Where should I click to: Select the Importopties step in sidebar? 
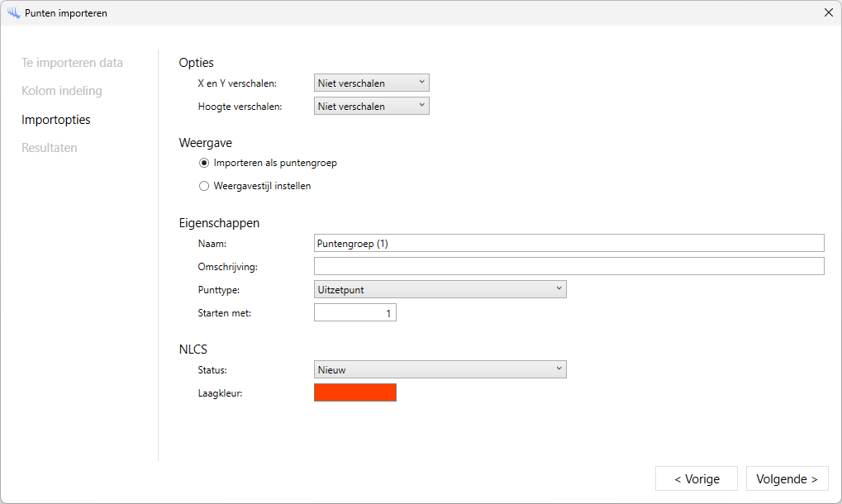click(x=56, y=120)
